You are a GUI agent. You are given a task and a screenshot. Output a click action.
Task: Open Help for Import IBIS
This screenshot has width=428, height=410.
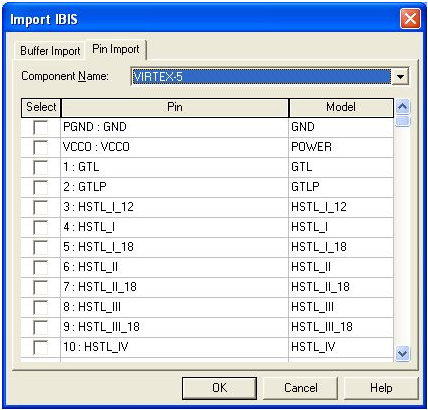coord(381,388)
